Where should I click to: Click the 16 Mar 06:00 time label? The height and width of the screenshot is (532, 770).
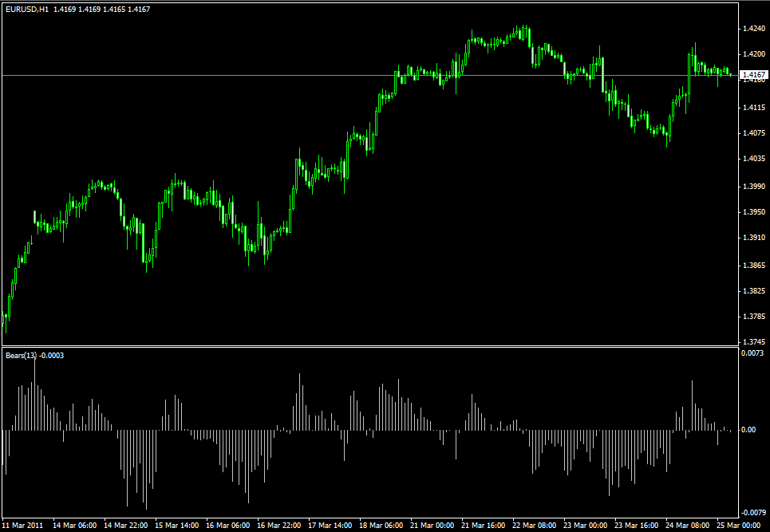228,525
